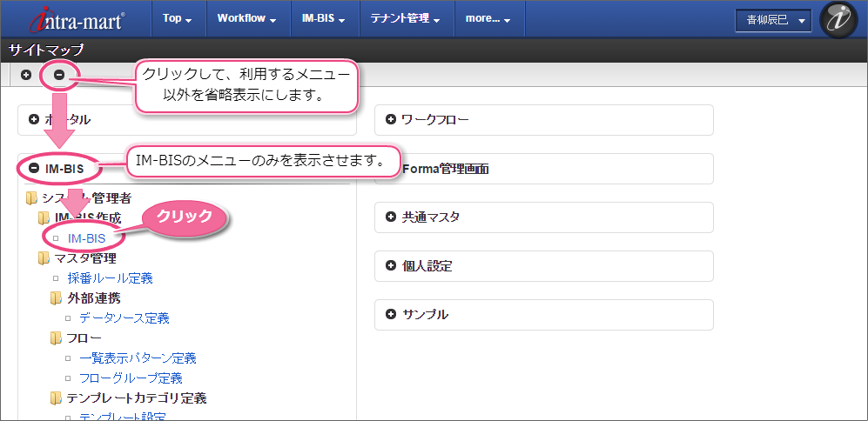Click the サイトマップ page title
The image size is (868, 421).
tap(46, 50)
